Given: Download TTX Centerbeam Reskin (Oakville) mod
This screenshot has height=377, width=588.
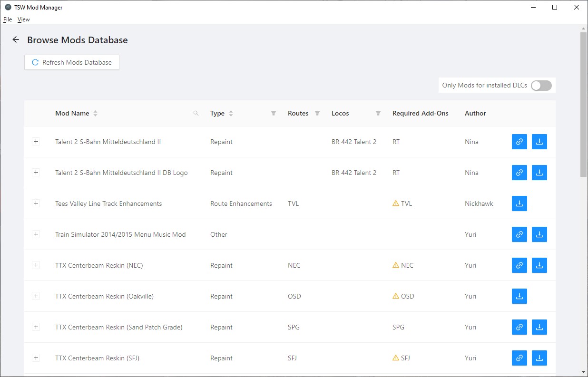Looking at the screenshot, I should (519, 296).
